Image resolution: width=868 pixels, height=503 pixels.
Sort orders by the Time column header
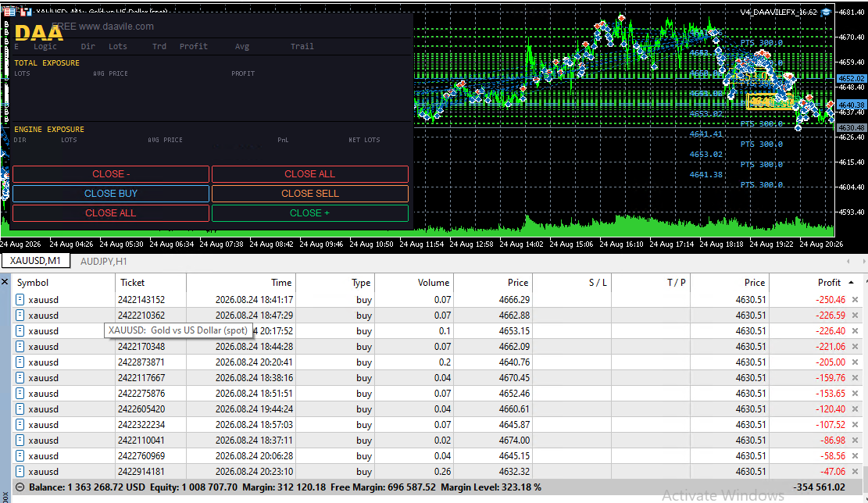point(241,282)
